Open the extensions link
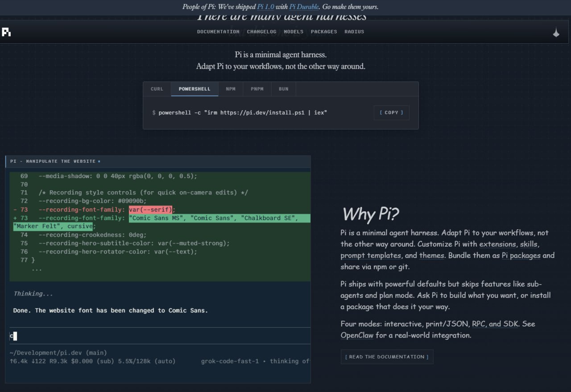The image size is (571, 392). [x=497, y=244]
